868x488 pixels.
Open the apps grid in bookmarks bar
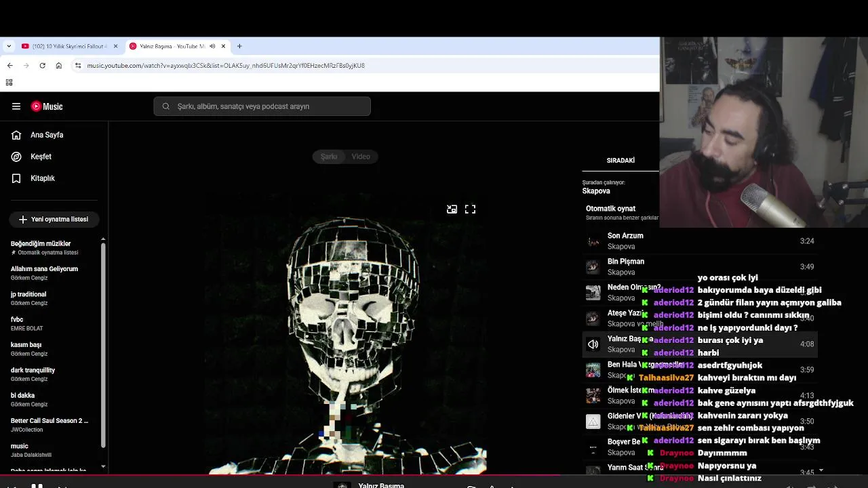click(9, 83)
